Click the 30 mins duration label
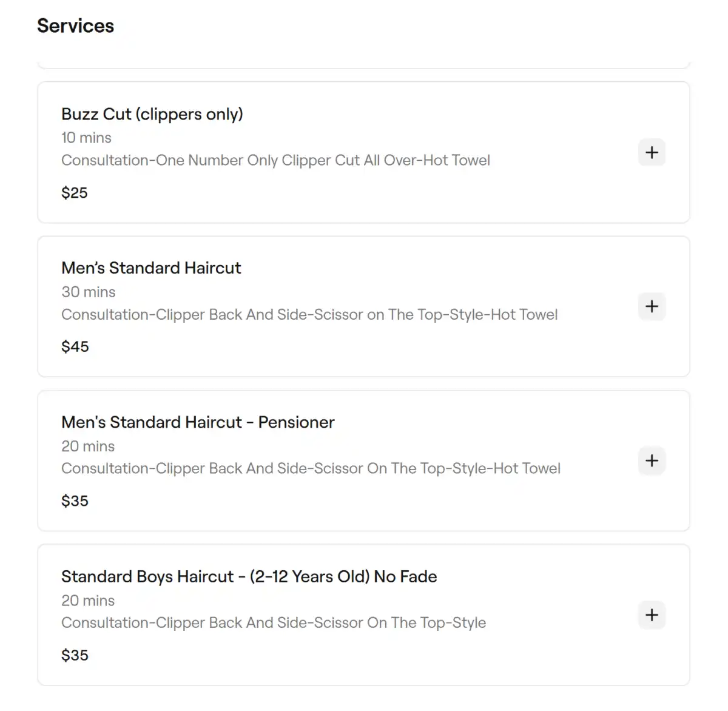Image resolution: width=728 pixels, height=711 pixels. pyautogui.click(x=88, y=292)
